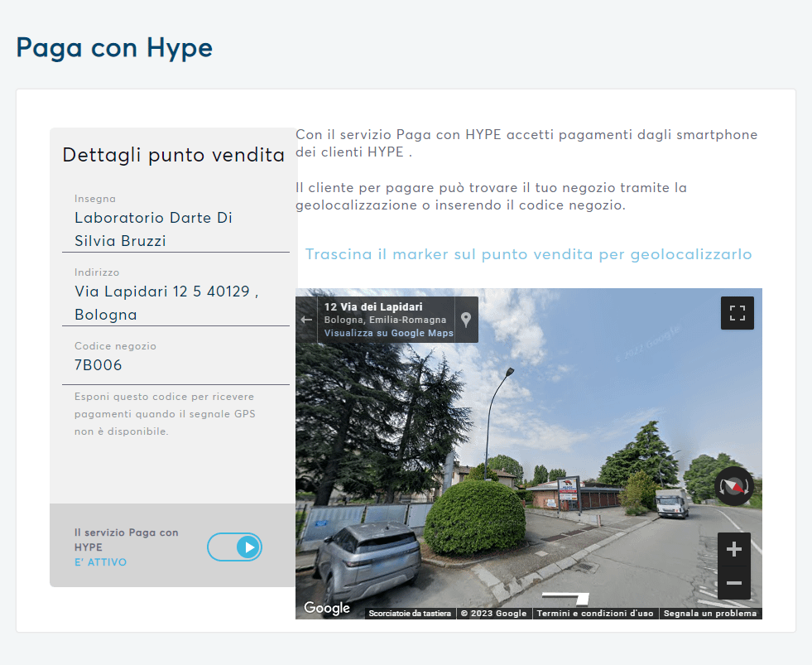Click 'Esponi questo codice per ricevere' hint text
This screenshot has width=812, height=665.
[x=165, y=413]
